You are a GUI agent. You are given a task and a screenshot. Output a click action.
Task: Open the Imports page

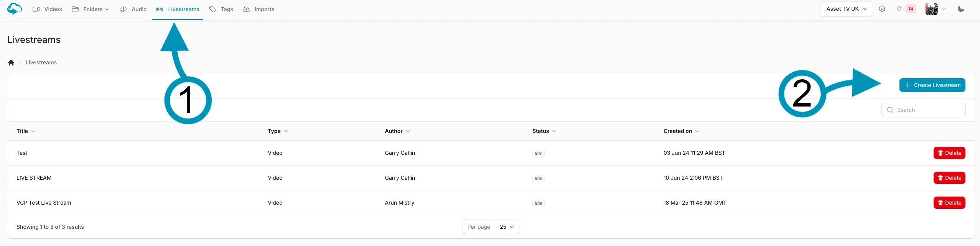pyautogui.click(x=259, y=9)
